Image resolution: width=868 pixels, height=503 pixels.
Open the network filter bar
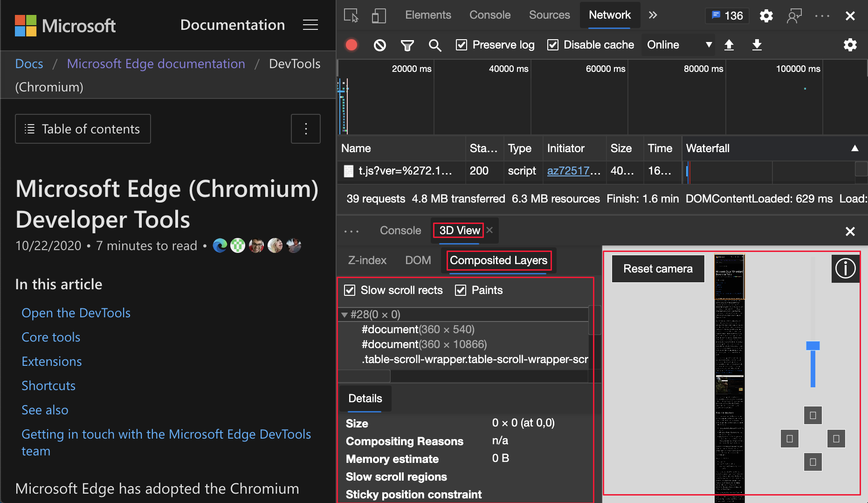[x=407, y=45]
